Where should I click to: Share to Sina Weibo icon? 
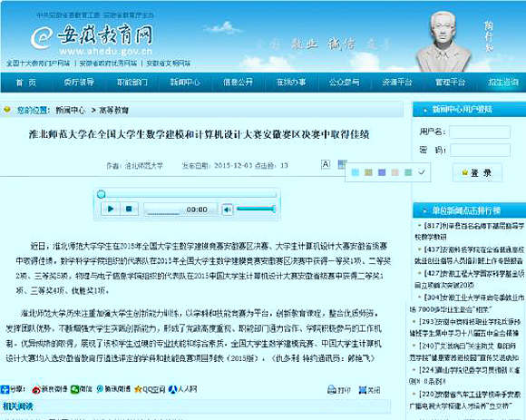36,389
